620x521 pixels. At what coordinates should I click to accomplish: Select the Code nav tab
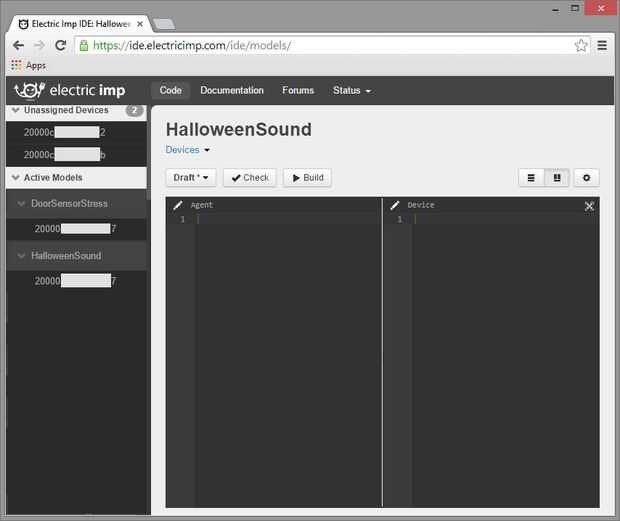pos(170,91)
